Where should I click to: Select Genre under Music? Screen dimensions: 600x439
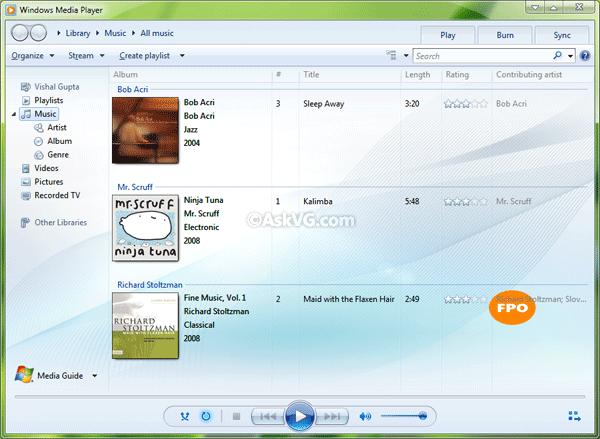point(52,155)
